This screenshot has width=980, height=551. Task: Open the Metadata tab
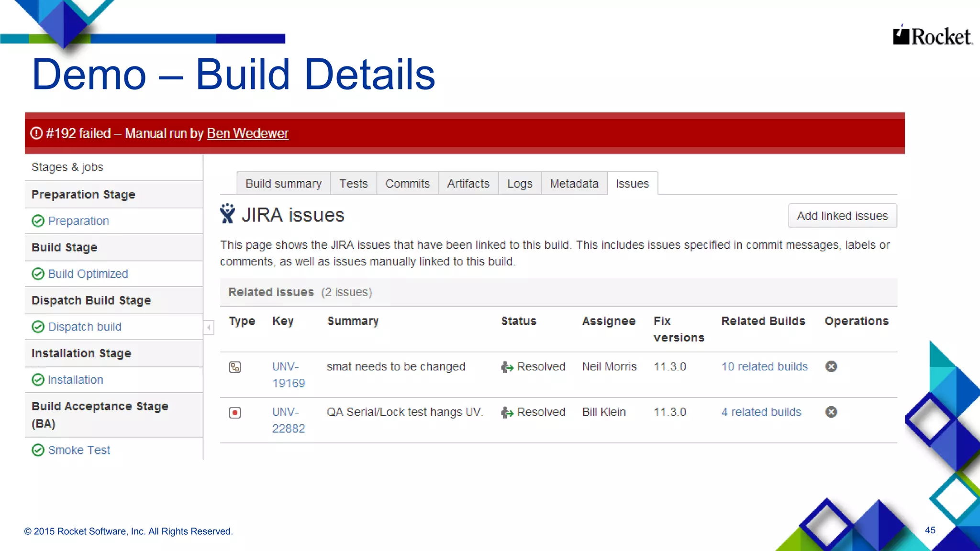coord(574,184)
